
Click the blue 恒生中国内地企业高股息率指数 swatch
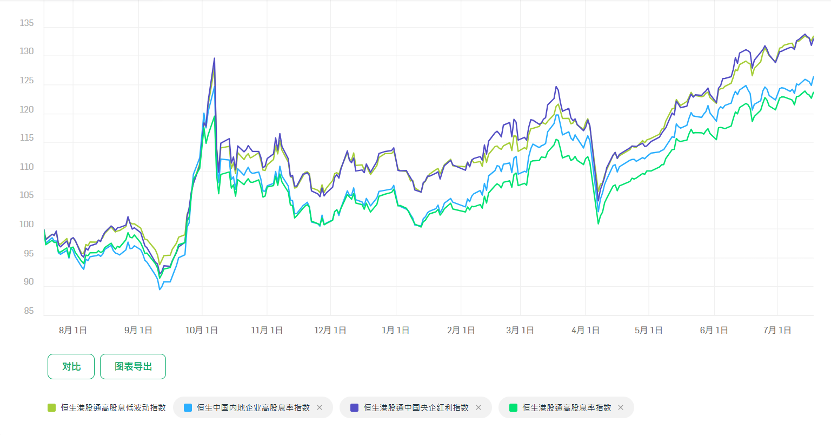pos(187,408)
